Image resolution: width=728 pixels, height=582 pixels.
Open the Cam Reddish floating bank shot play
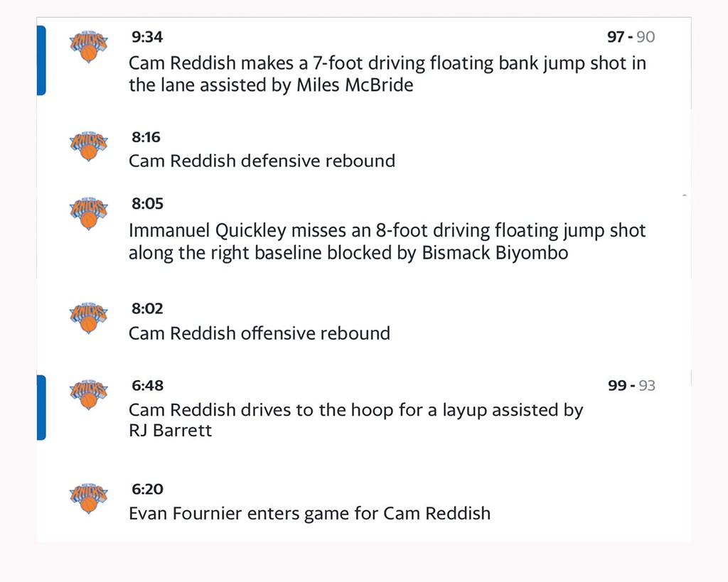tap(387, 74)
